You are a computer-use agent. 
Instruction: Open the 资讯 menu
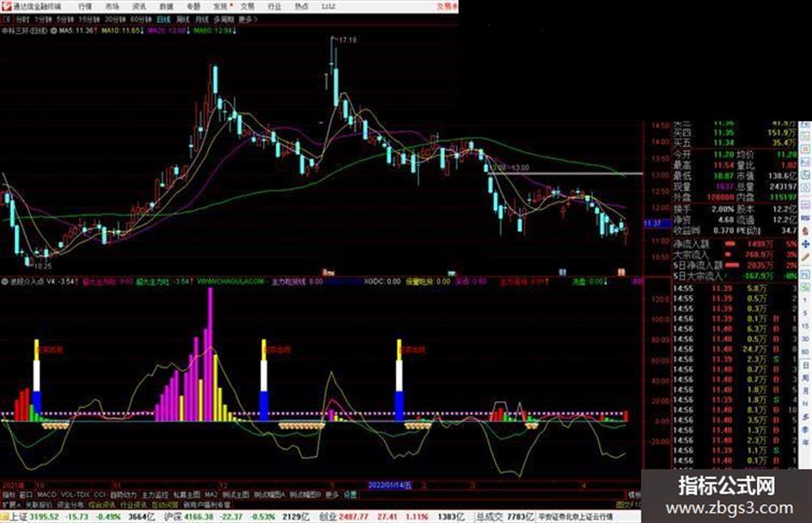[x=139, y=7]
